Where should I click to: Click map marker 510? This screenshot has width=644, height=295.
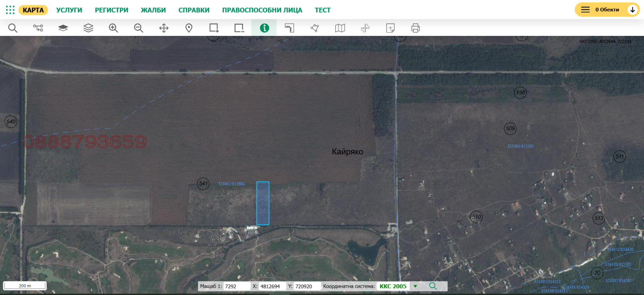(477, 217)
